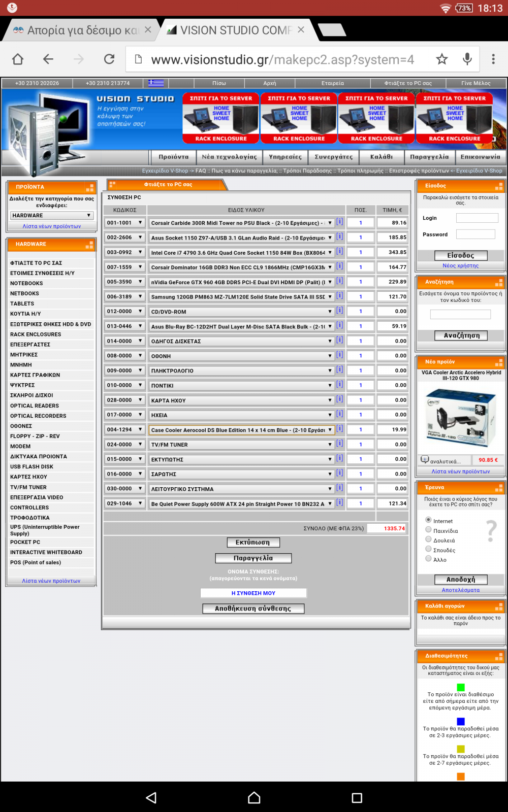
Task: Focus the Password input field
Action: [475, 234]
